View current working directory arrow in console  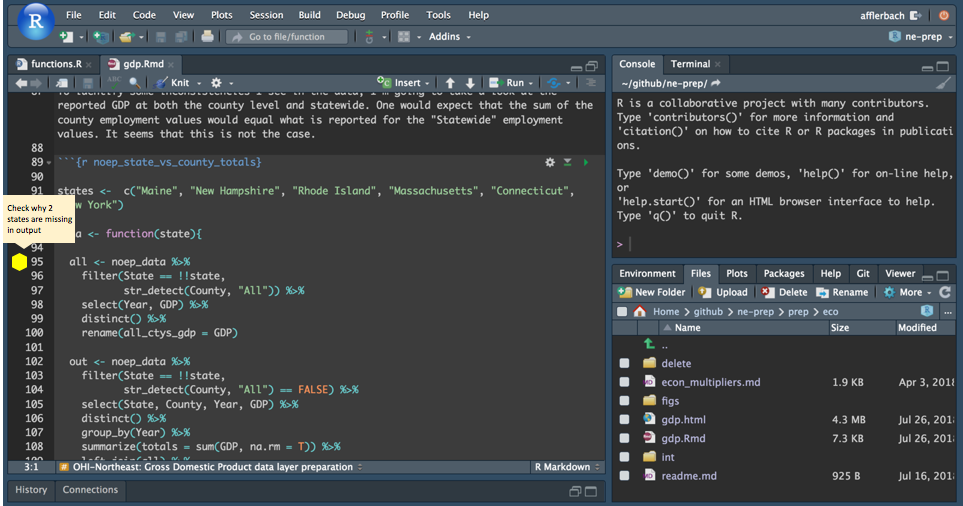pyautogui.click(x=715, y=83)
